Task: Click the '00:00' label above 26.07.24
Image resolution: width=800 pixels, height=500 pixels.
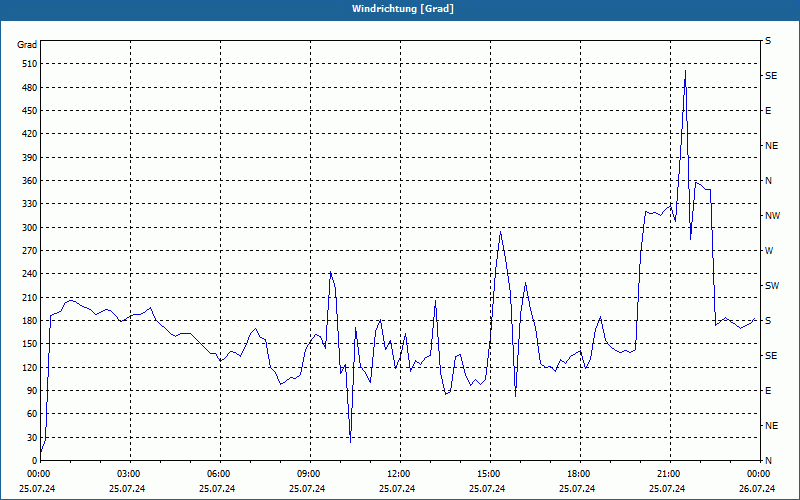Action: [760, 474]
